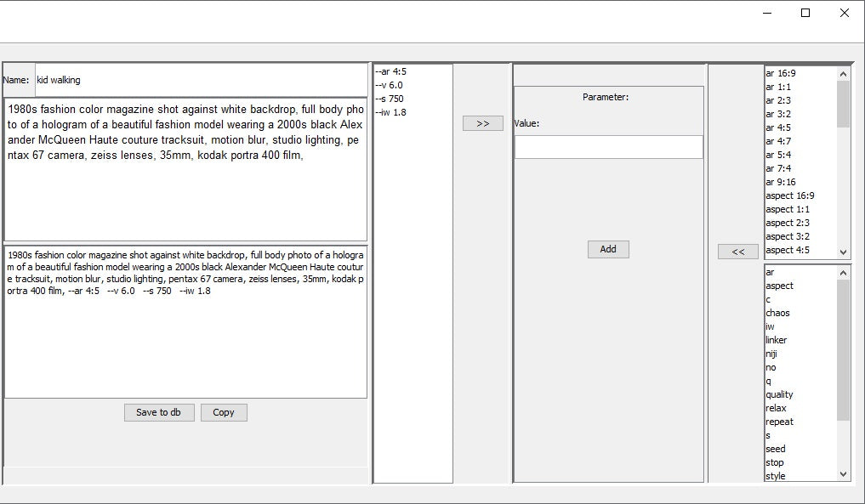Click the << transfer button
Image resolution: width=865 pixels, height=504 pixels.
click(737, 252)
